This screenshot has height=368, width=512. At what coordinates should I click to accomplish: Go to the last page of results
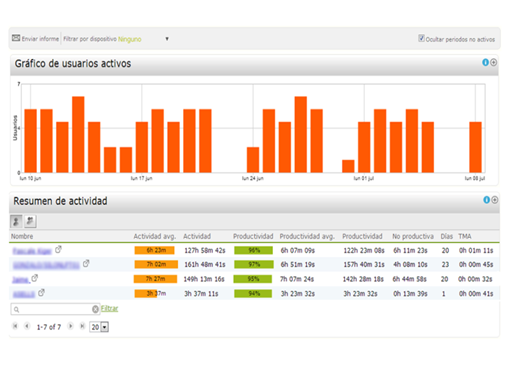pos(82,326)
